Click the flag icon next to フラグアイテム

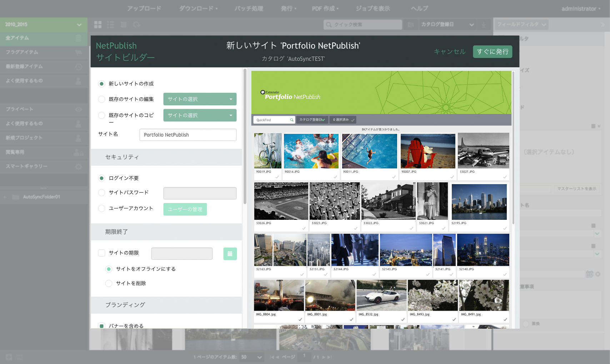[x=79, y=52]
